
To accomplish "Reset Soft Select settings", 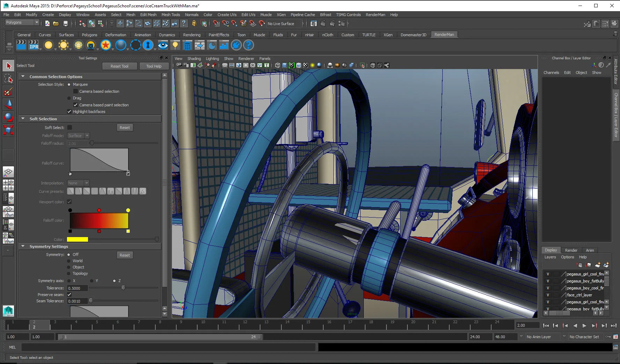I will click(125, 128).
